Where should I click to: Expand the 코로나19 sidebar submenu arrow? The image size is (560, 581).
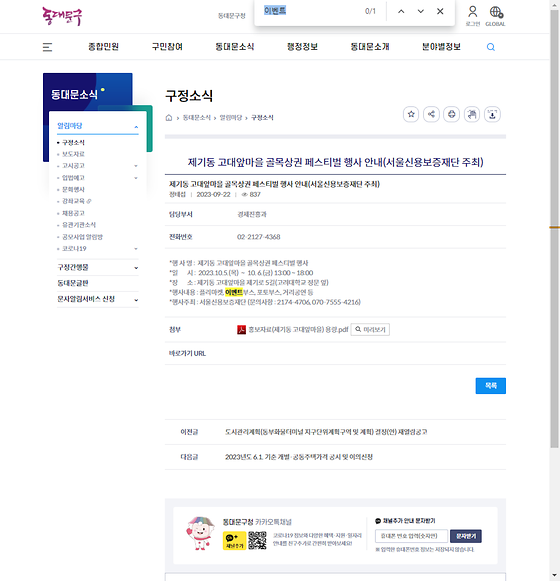pos(136,249)
